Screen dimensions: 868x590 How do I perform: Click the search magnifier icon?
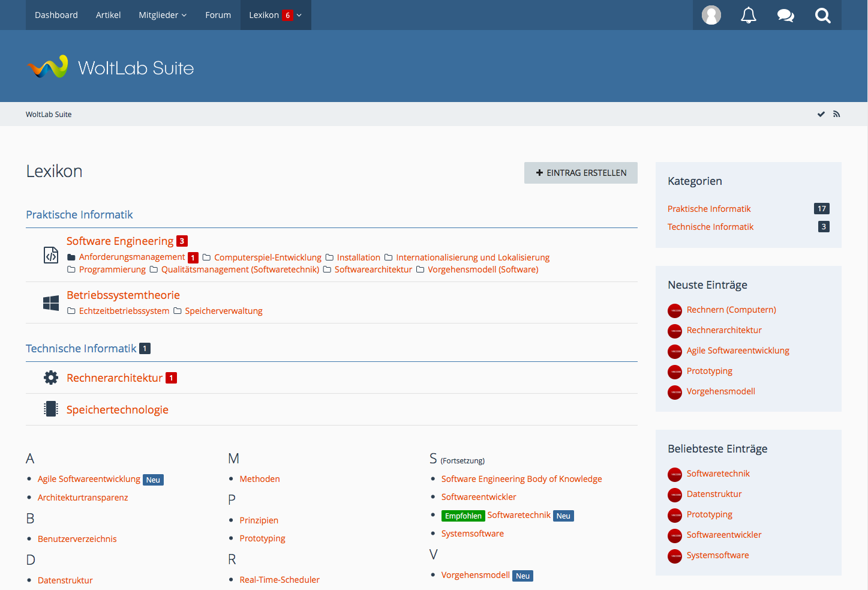pos(822,15)
